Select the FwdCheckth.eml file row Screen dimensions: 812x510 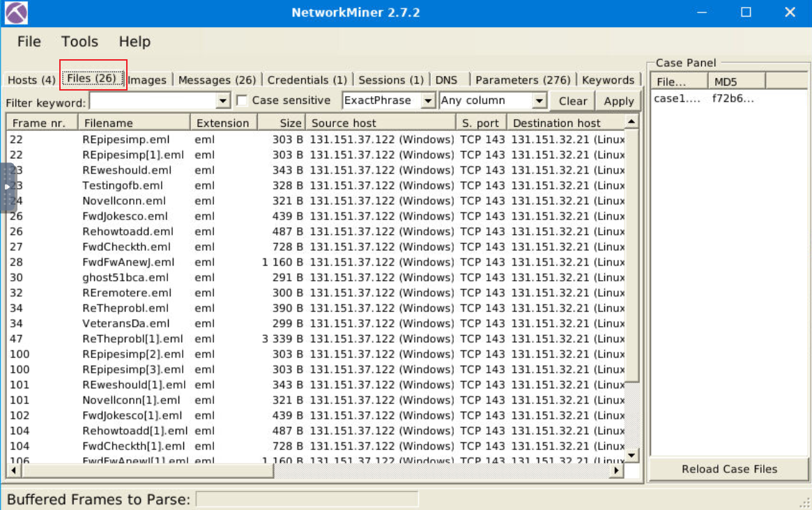coord(316,247)
